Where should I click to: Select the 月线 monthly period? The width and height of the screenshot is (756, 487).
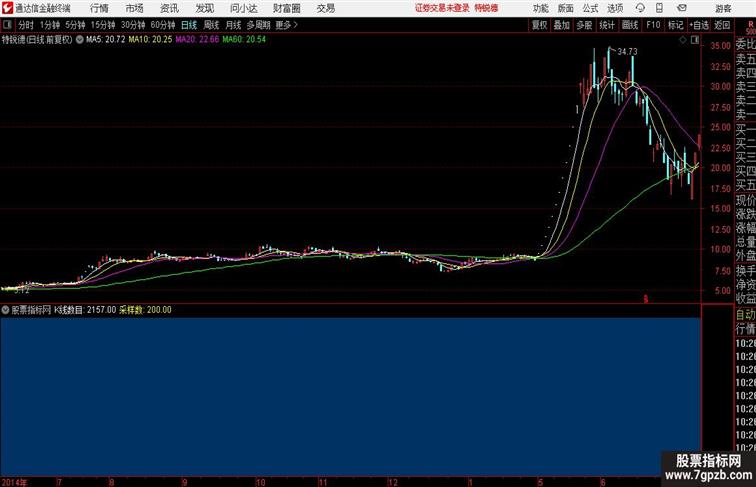click(x=233, y=25)
